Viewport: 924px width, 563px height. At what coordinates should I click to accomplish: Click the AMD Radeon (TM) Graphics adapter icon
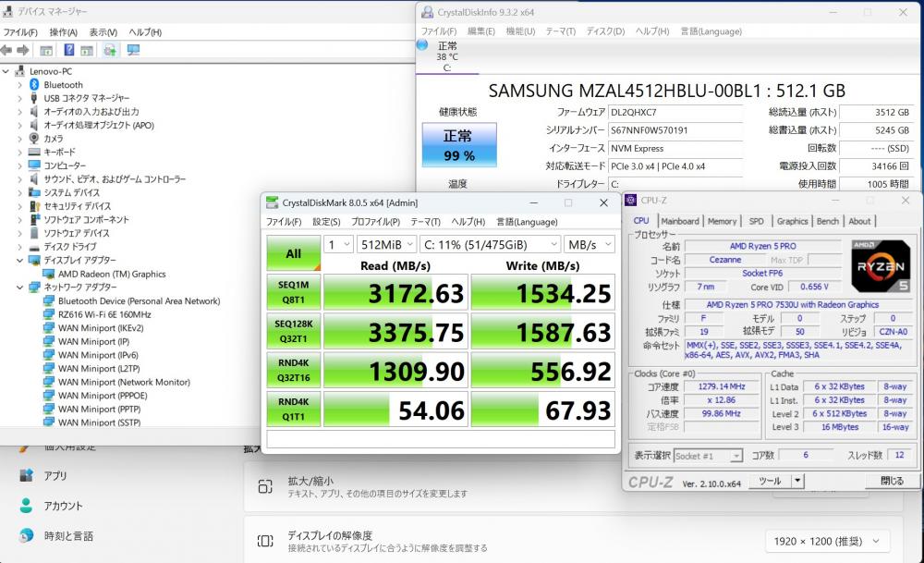pyautogui.click(x=48, y=275)
